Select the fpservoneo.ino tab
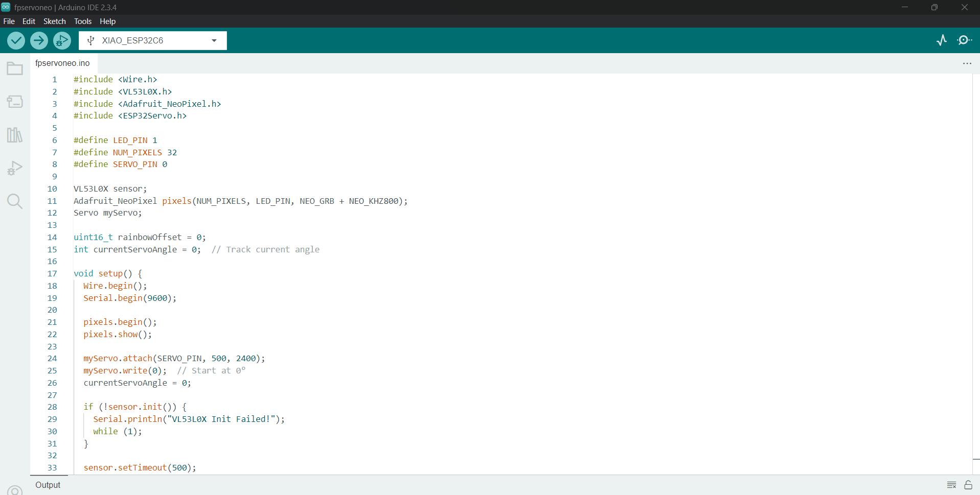 click(62, 63)
